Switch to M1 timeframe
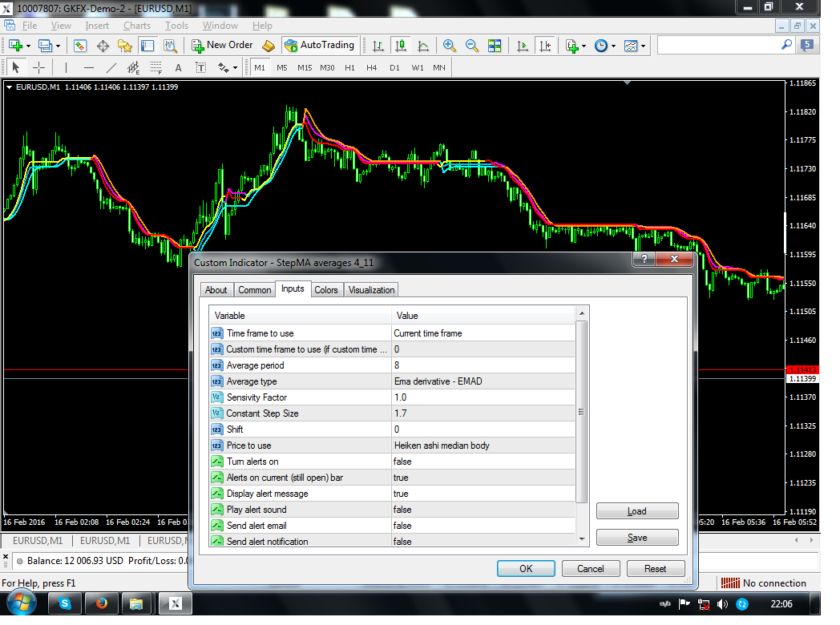 [x=260, y=67]
